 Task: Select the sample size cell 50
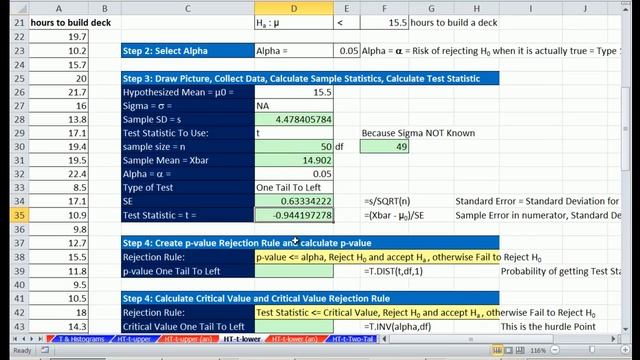coord(294,147)
